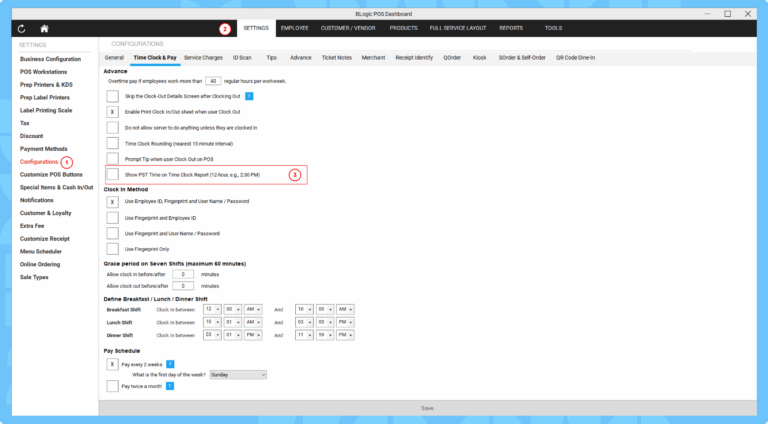This screenshot has height=424, width=768.
Task: Open first day of the week dropdown
Action: (238, 375)
